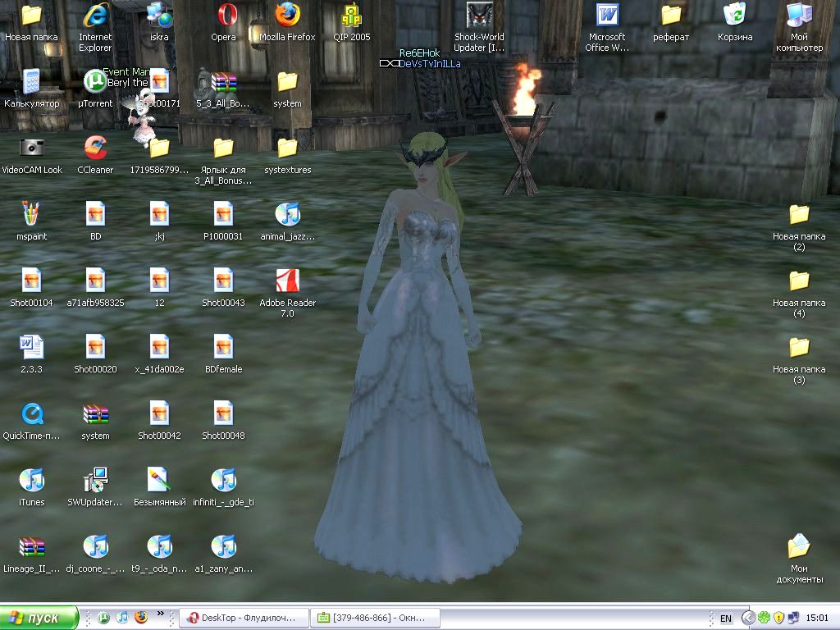Click Firefox quick launch icon
The width and height of the screenshot is (840, 630).
[x=141, y=618]
